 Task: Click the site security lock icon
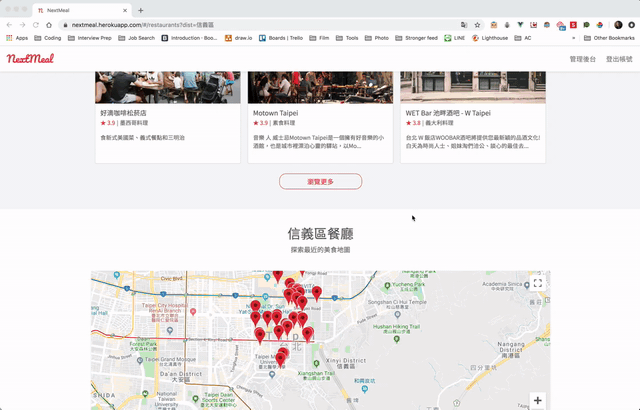[65, 25]
